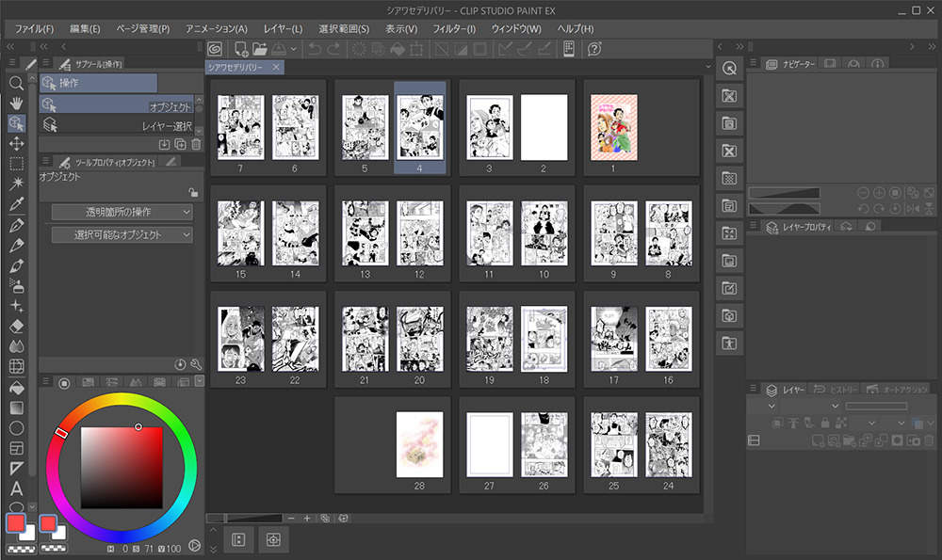Select the rectangular Selection Area tool

[x=16, y=163]
